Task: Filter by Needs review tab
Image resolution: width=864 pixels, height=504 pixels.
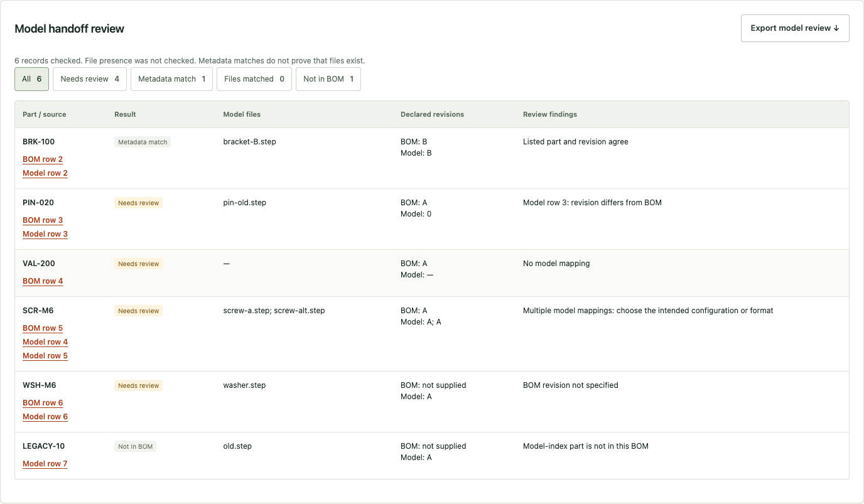Action: tap(90, 79)
